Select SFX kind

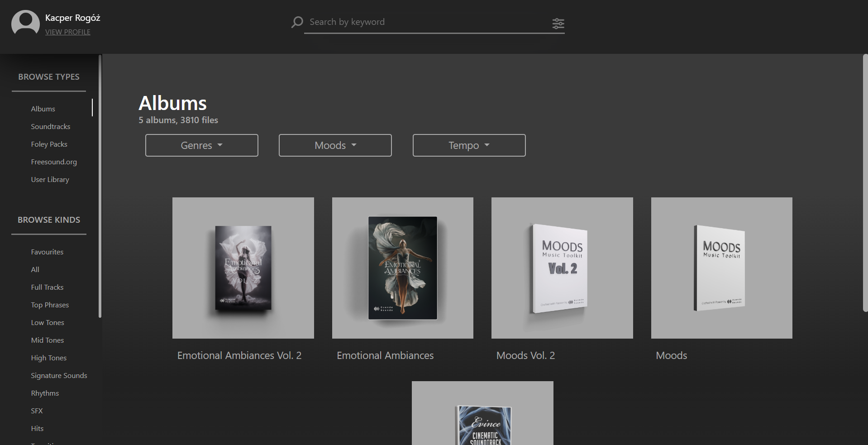[x=37, y=411]
